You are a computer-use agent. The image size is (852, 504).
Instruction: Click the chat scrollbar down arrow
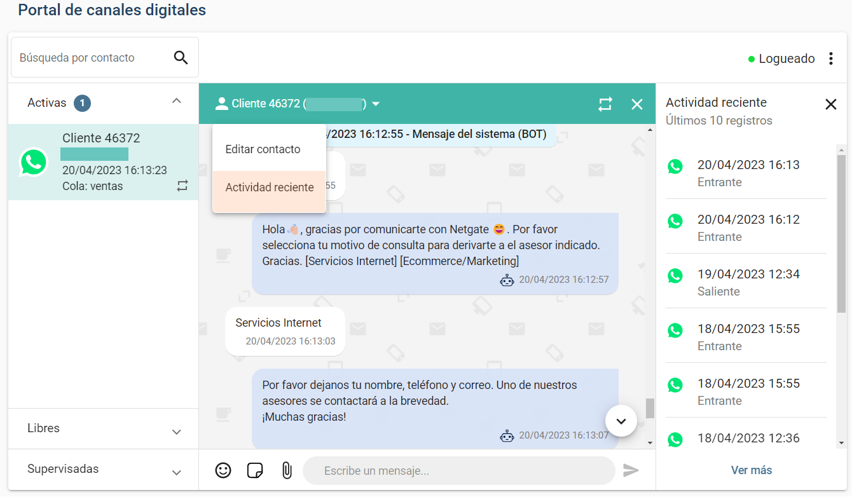click(650, 443)
